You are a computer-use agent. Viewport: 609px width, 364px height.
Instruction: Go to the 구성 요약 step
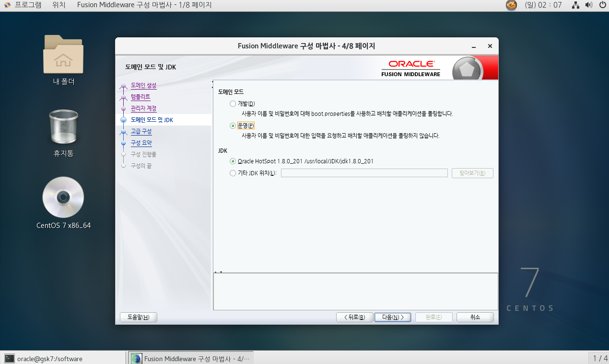141,143
